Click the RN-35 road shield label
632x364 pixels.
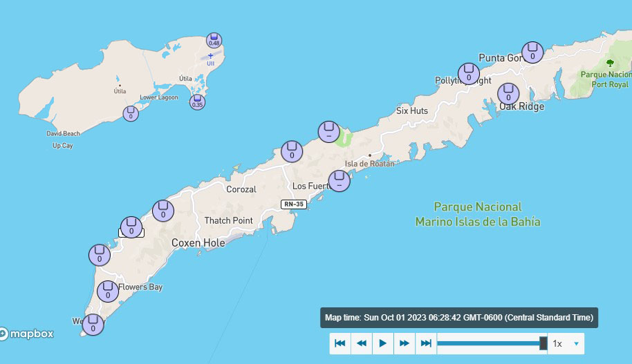[293, 204]
